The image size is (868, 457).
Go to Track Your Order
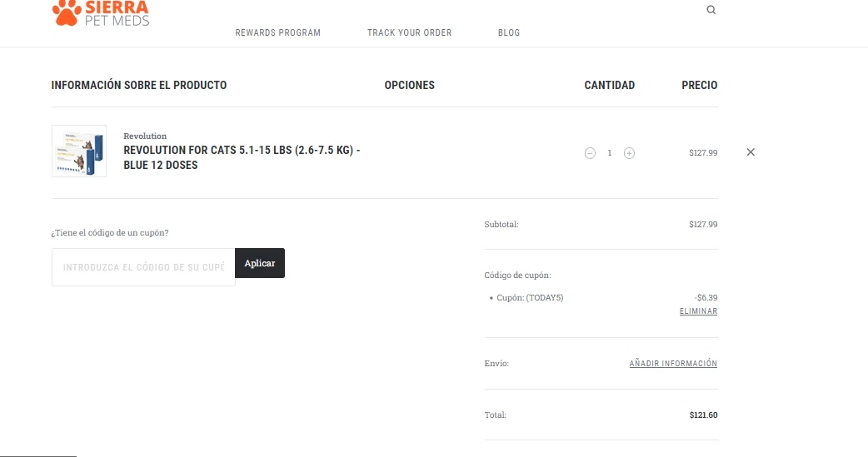pyautogui.click(x=409, y=32)
